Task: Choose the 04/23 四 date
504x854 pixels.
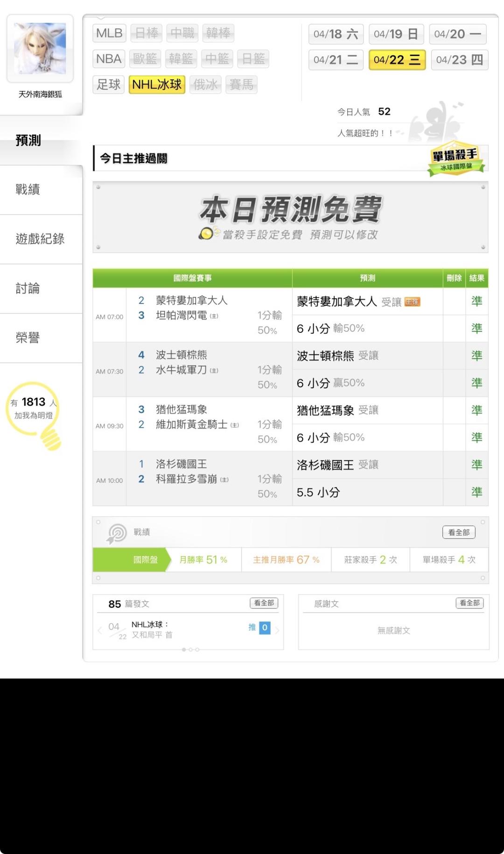Action: click(459, 60)
